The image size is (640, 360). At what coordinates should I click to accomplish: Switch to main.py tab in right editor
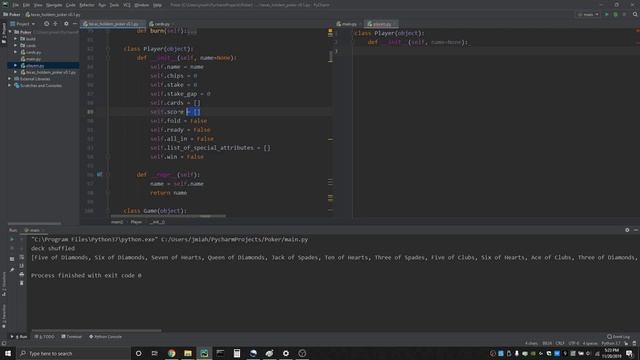[x=348, y=24]
